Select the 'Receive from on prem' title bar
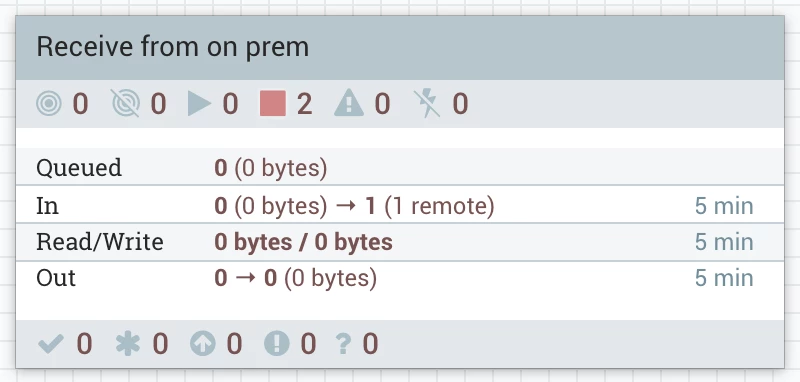 click(400, 47)
